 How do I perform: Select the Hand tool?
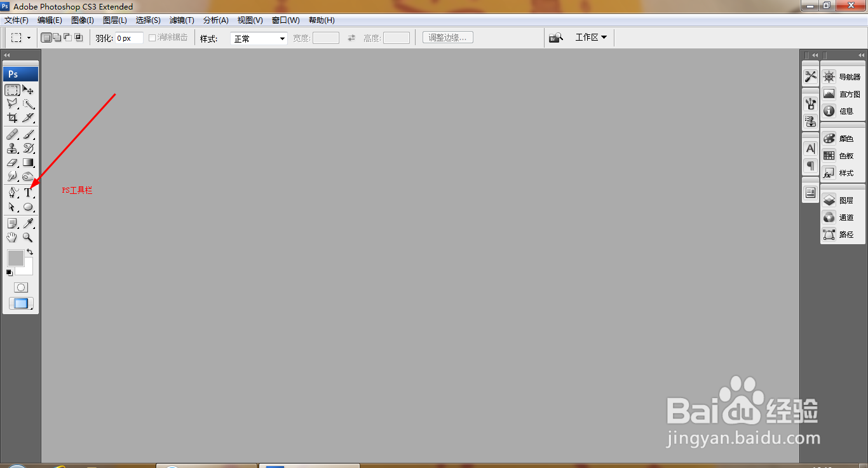(13, 237)
